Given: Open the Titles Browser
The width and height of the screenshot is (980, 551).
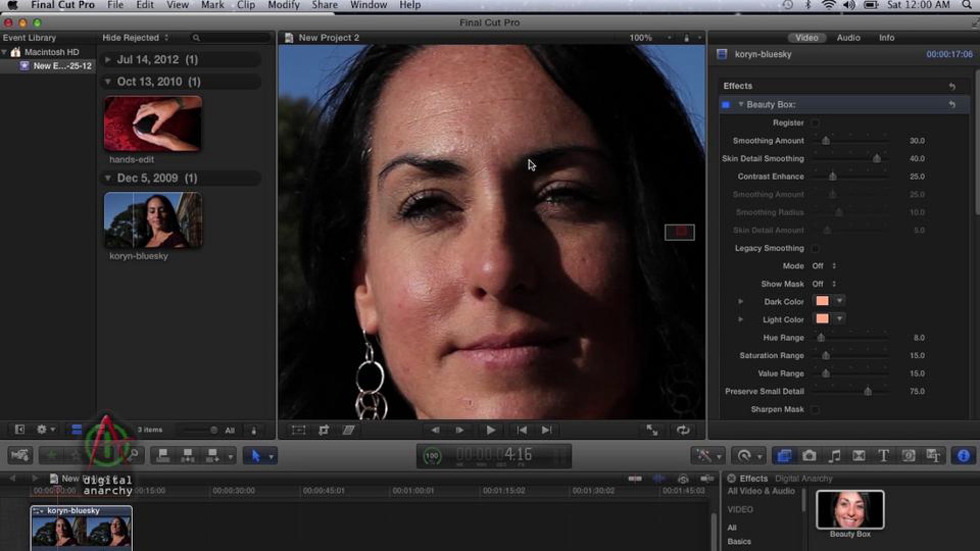Looking at the screenshot, I should coord(883,455).
